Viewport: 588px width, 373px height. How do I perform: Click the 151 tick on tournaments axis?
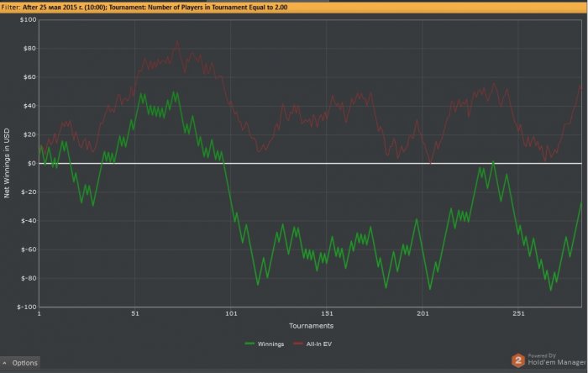click(x=327, y=314)
